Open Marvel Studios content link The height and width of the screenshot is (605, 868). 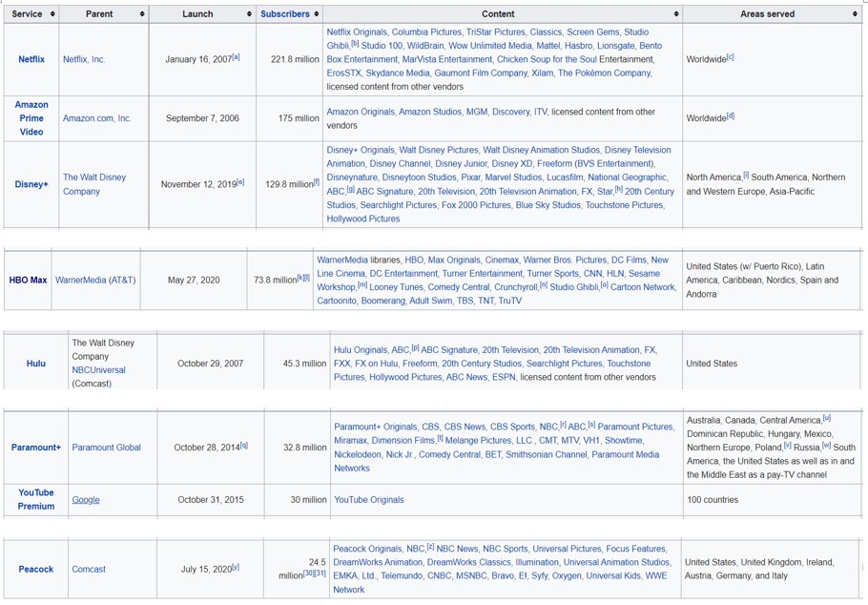[513, 177]
